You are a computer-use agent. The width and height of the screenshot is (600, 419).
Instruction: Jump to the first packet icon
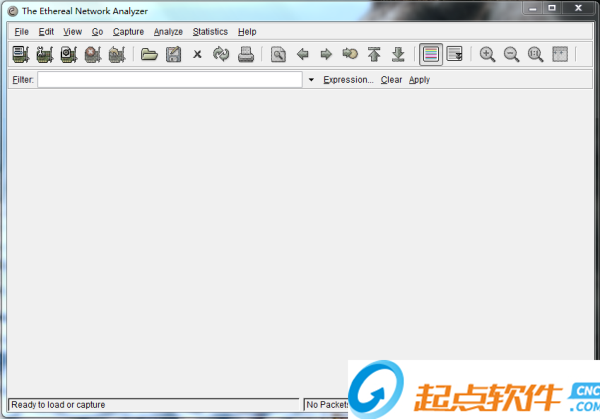pyautogui.click(x=374, y=54)
